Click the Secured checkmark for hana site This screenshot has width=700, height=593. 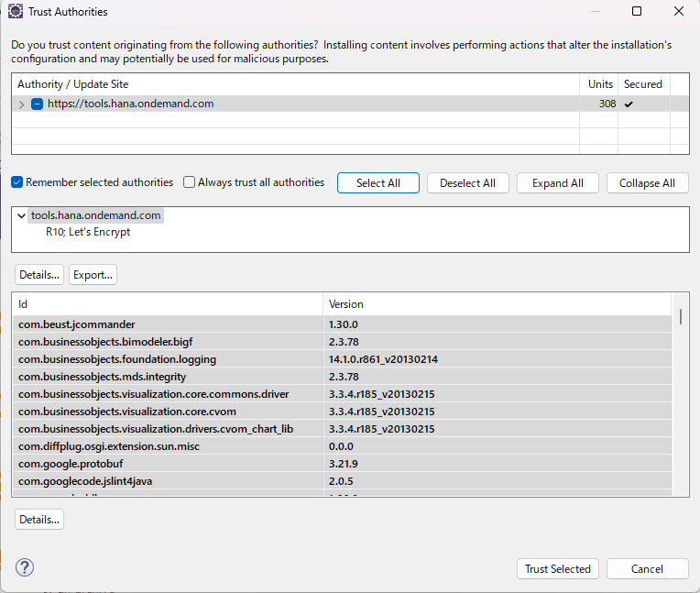pyautogui.click(x=629, y=104)
